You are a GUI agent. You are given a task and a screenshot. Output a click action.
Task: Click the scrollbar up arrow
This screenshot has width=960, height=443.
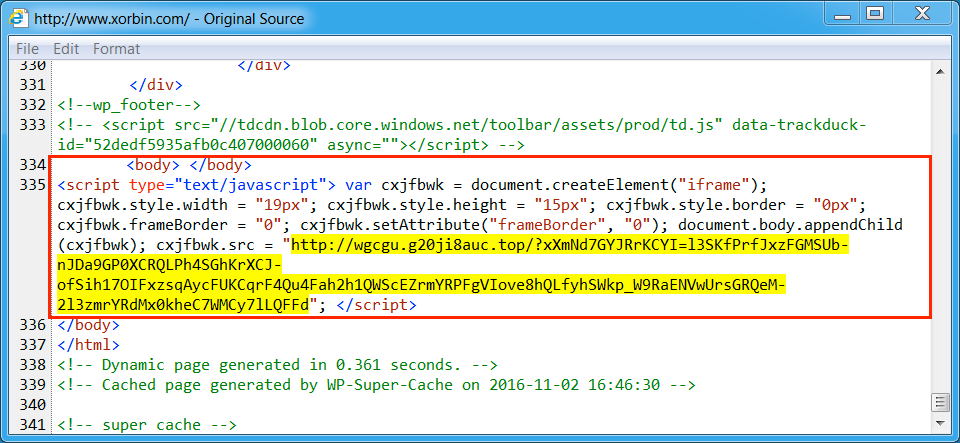[x=940, y=69]
